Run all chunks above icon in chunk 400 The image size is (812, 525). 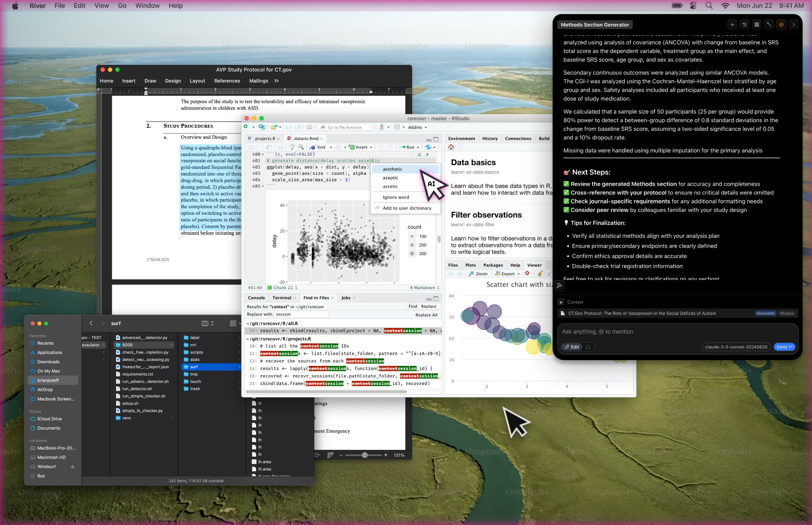[419, 154]
